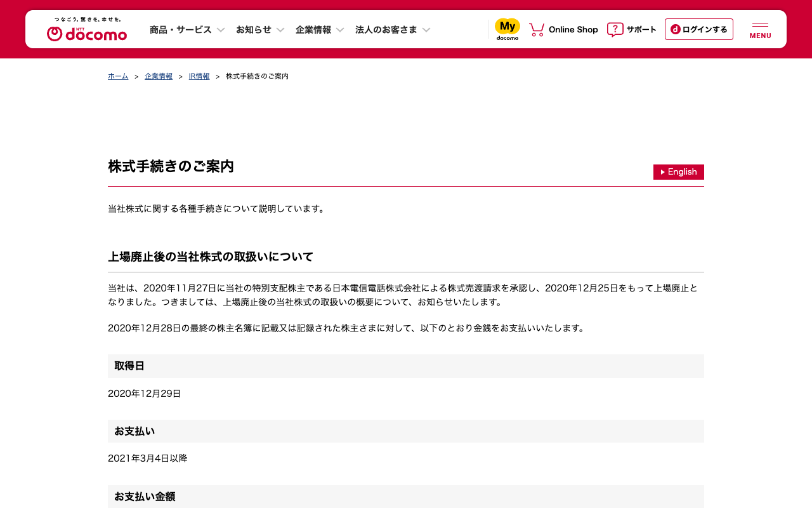Screen dimensions: 812x508
Task: Expand the 商品・サービス dropdown chevron
Action: click(221, 30)
